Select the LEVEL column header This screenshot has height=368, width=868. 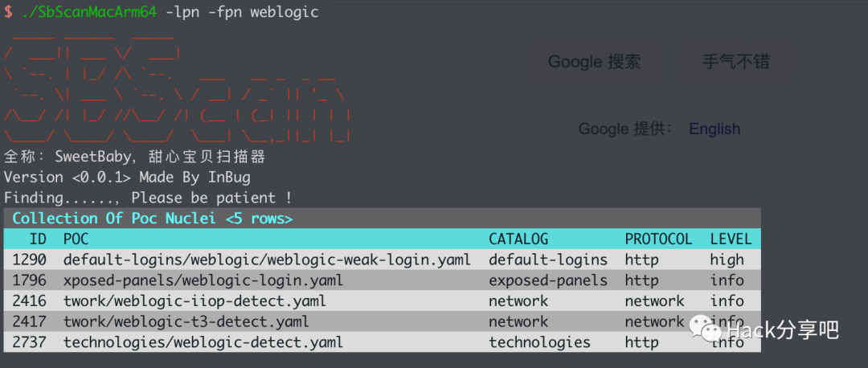(731, 239)
